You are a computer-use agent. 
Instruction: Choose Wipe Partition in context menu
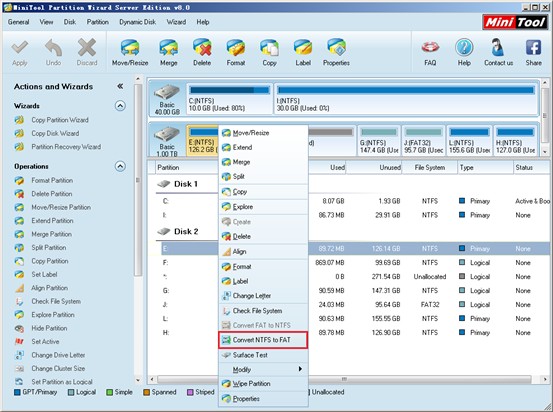click(263, 383)
